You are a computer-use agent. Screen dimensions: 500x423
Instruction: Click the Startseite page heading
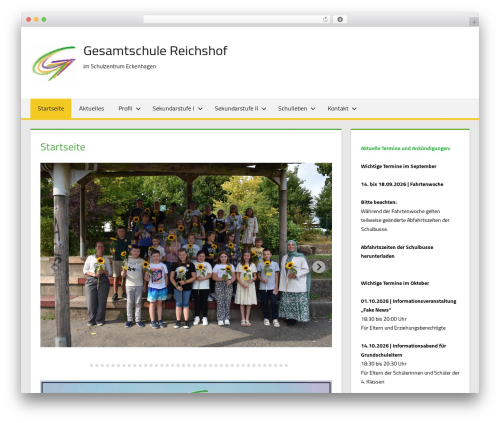63,147
